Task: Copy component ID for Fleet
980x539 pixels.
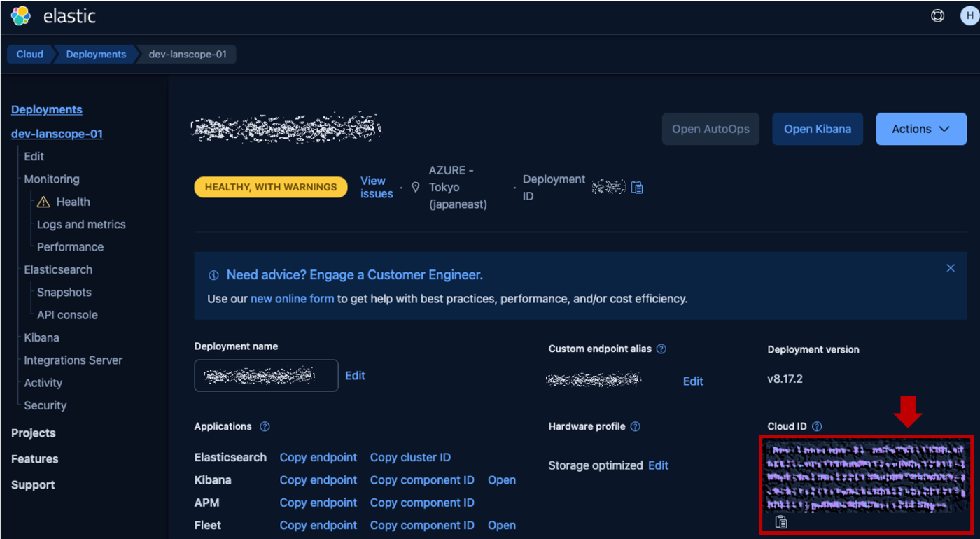Action: pos(422,525)
